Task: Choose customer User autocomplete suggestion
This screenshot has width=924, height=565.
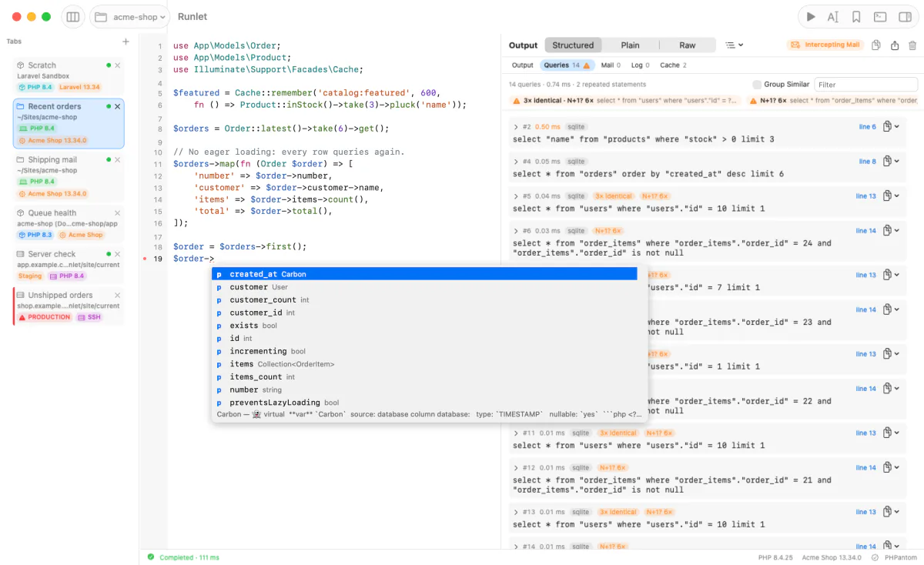Action: [424, 287]
